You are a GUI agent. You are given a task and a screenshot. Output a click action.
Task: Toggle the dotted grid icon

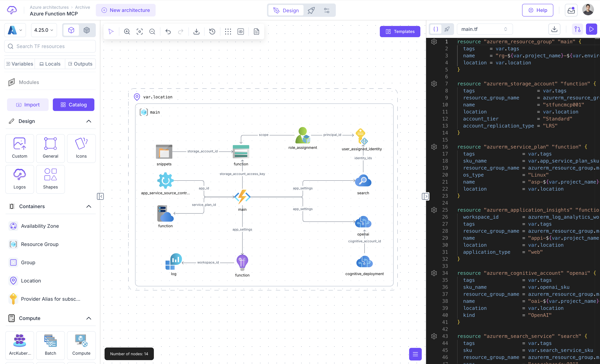[228, 31]
